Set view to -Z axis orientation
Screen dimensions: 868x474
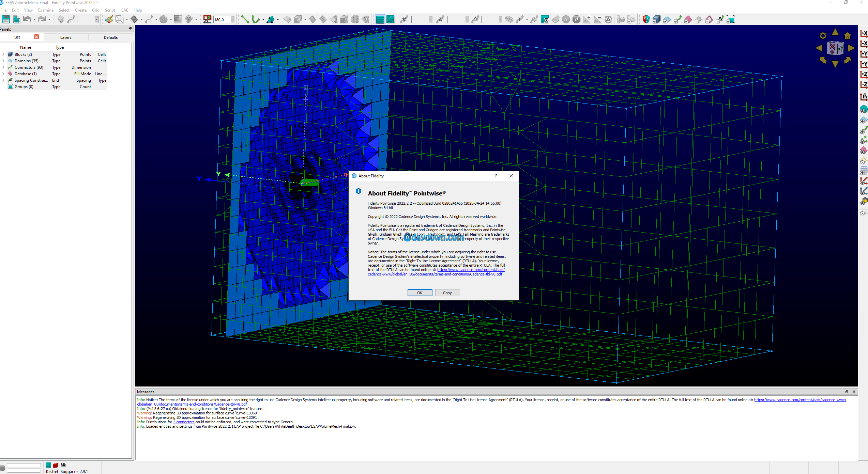click(864, 84)
